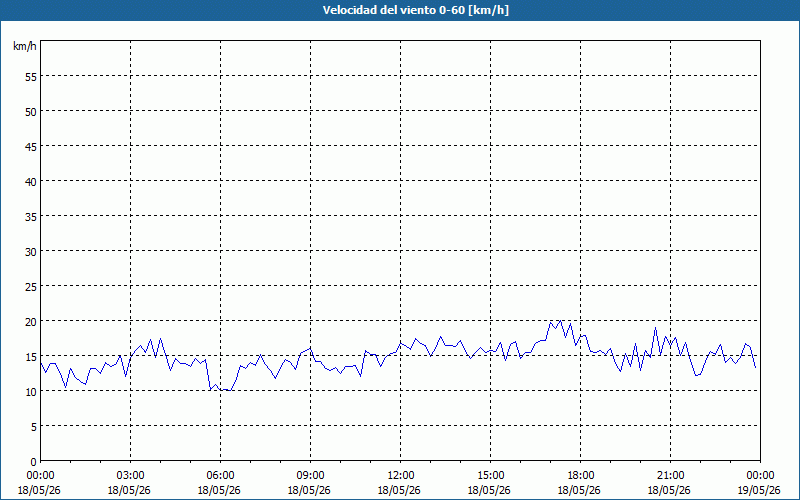The width and height of the screenshot is (800, 500).
Task: Click the "25" y-axis label
Action: pos(31,286)
